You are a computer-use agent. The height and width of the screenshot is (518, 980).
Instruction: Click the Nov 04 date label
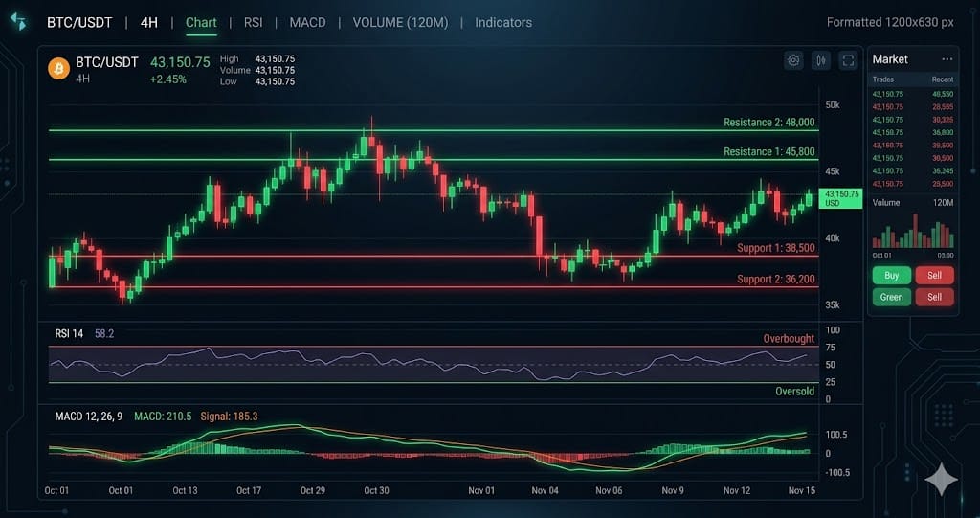tap(545, 490)
